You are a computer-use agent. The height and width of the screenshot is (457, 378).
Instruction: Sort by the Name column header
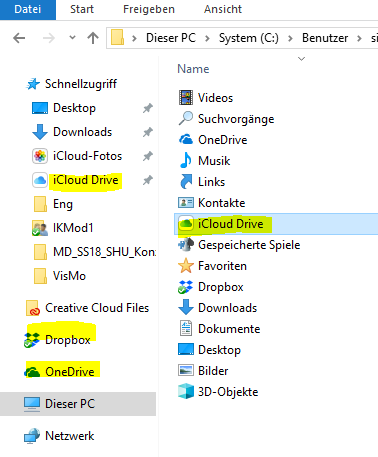pyautogui.click(x=193, y=69)
